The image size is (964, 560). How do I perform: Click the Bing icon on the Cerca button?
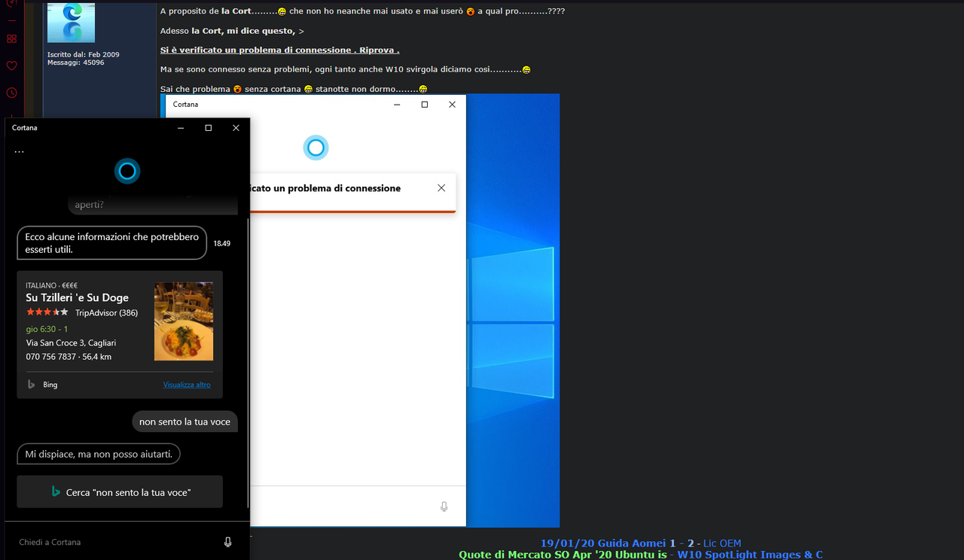point(56,492)
